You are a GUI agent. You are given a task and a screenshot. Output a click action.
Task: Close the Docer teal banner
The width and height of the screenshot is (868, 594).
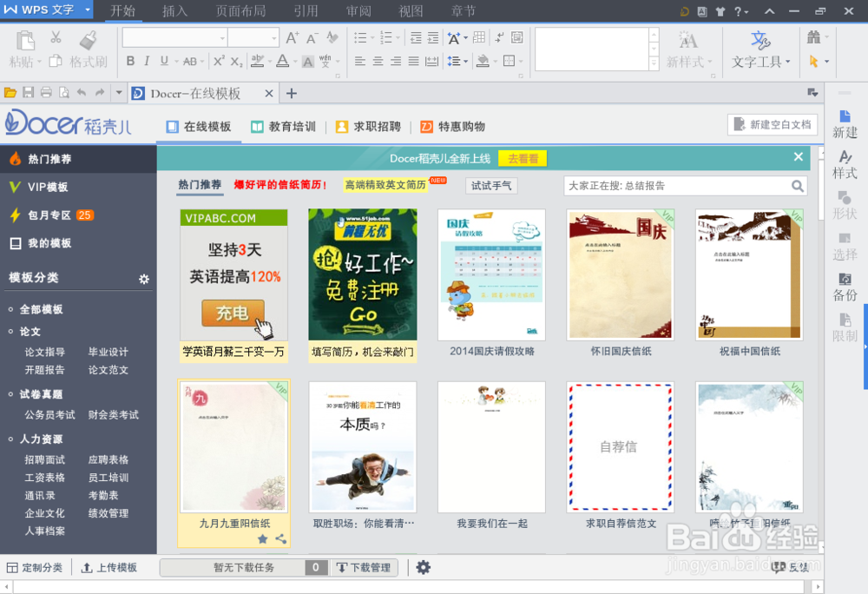[799, 156]
